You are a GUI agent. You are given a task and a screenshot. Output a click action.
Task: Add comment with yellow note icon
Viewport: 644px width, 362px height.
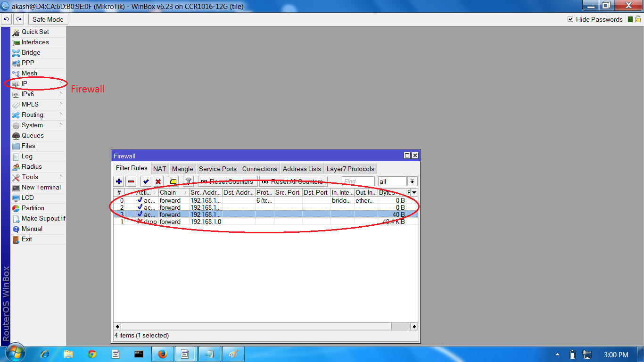click(x=173, y=181)
